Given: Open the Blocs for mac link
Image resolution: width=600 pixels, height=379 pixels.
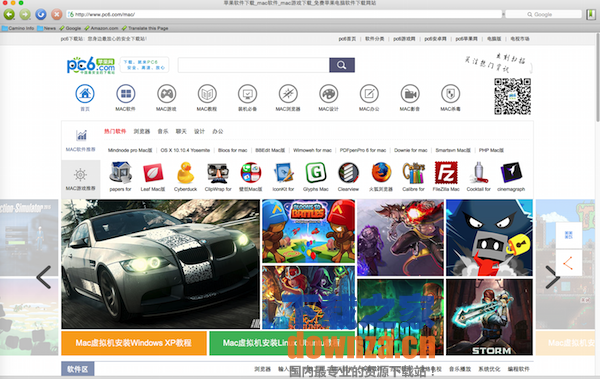Looking at the screenshot, I should click(233, 150).
